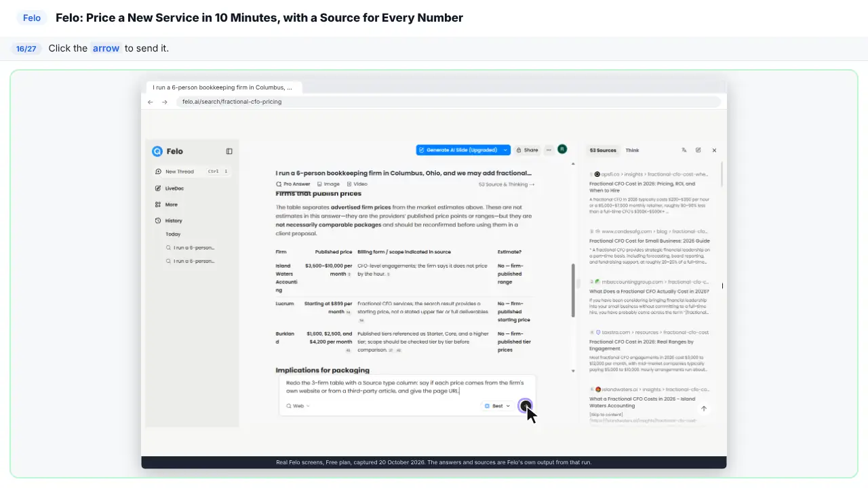
Task: Click the sources panel scrollbar thumb
Action: [x=722, y=174]
